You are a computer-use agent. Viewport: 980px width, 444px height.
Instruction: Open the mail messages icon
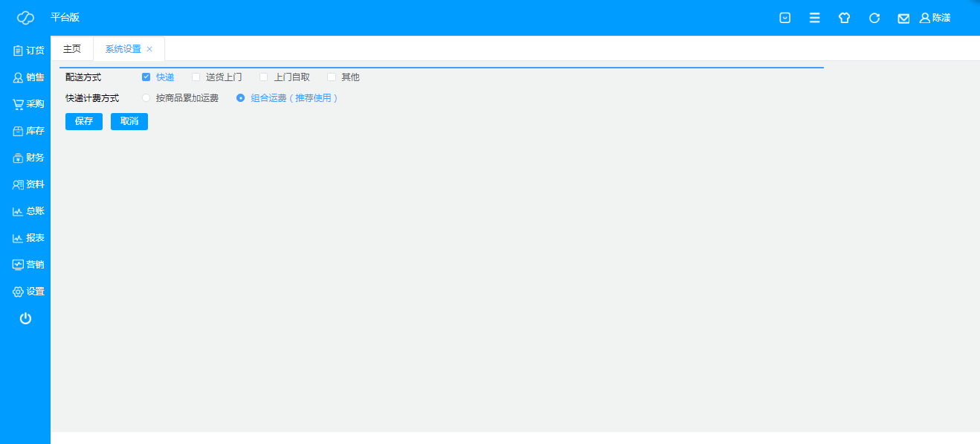tap(903, 18)
